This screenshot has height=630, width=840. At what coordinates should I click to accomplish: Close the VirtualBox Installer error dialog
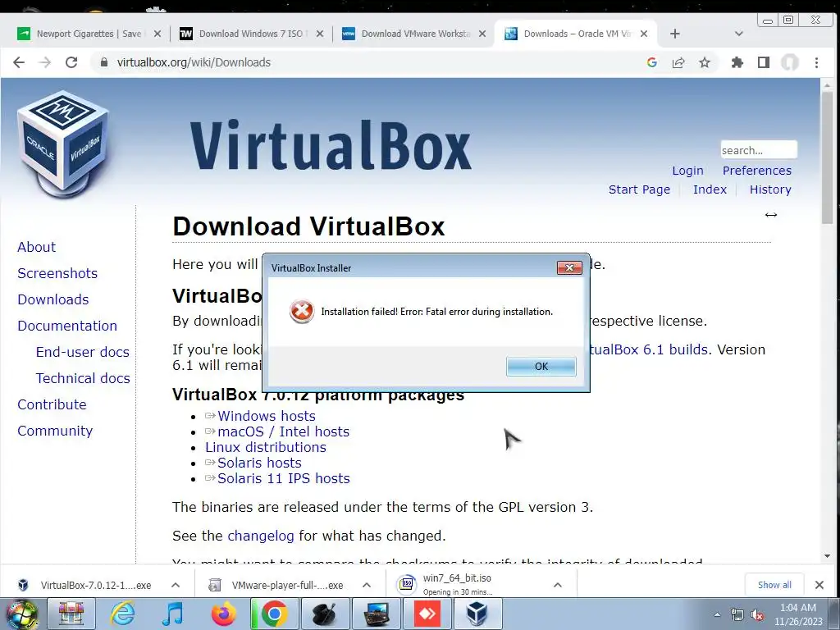click(x=569, y=267)
